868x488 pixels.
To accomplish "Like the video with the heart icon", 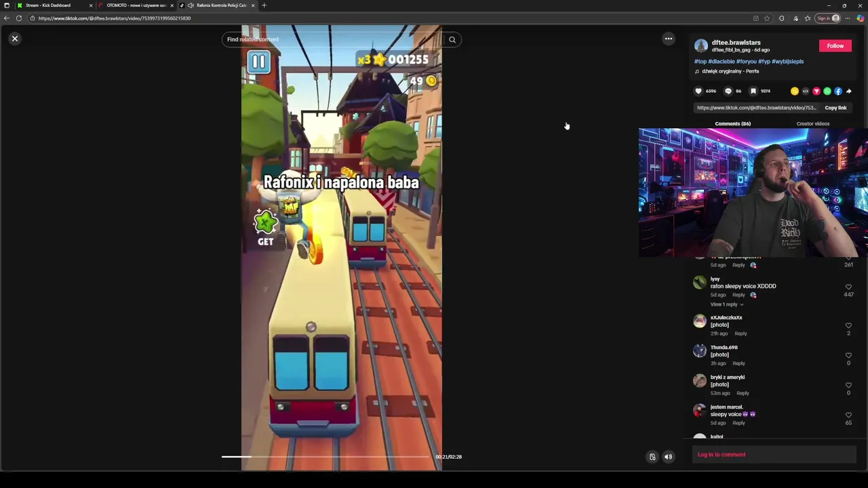I will click(698, 91).
